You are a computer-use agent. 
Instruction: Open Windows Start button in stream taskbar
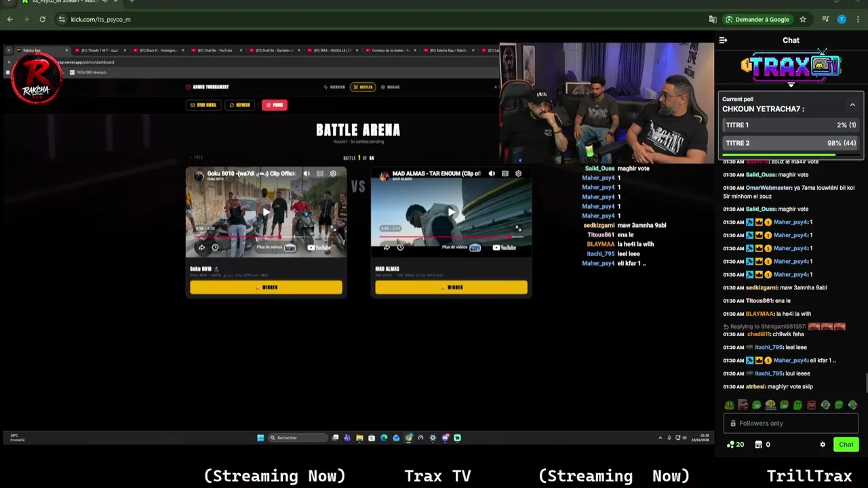[x=260, y=438]
